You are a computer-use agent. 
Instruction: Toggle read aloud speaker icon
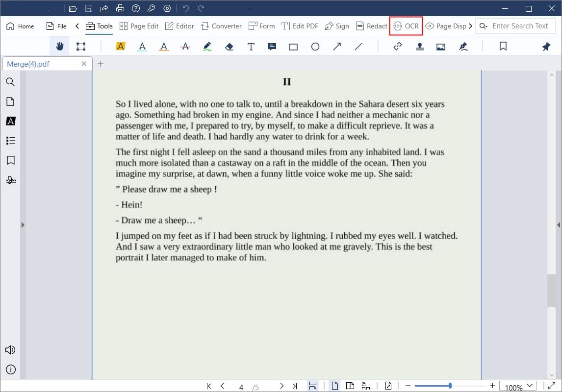click(10, 350)
